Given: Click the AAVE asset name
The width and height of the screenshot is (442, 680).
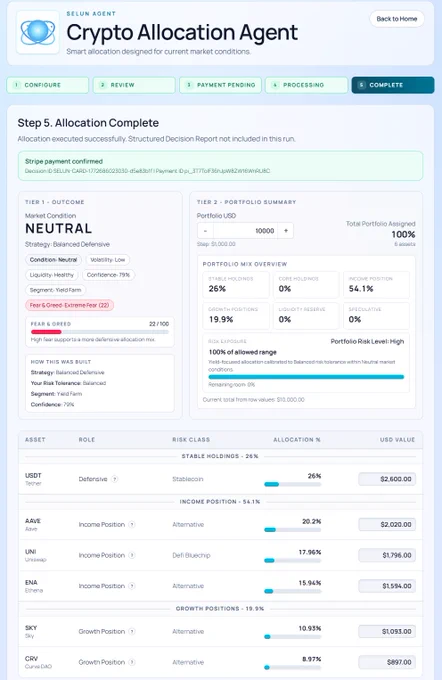Looking at the screenshot, I should coord(33,525).
